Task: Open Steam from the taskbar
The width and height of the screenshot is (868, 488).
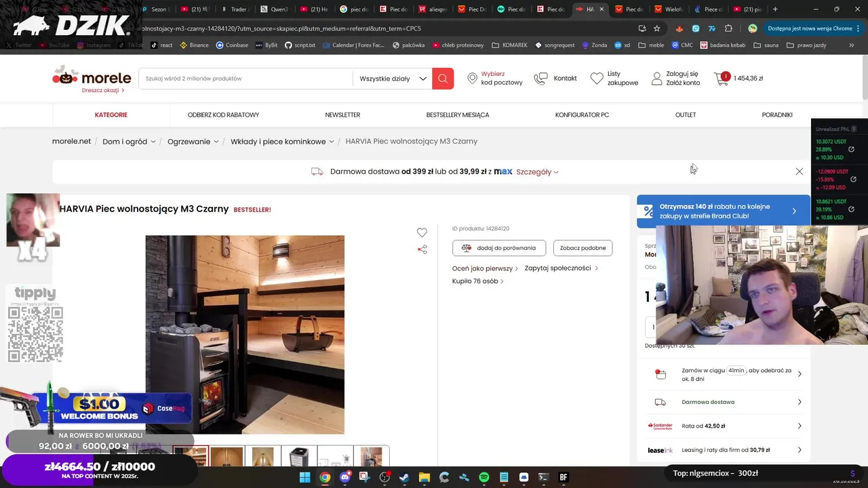Action: click(404, 477)
